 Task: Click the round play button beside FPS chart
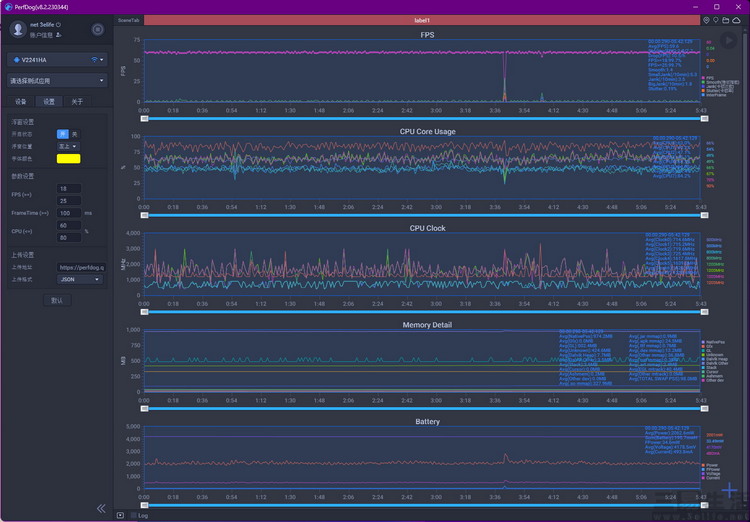point(728,41)
